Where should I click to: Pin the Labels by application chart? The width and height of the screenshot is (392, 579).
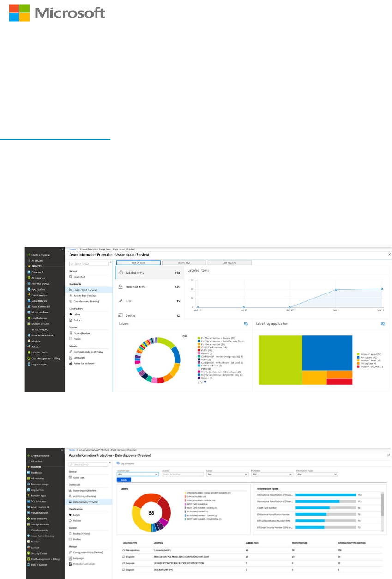pos(383,324)
